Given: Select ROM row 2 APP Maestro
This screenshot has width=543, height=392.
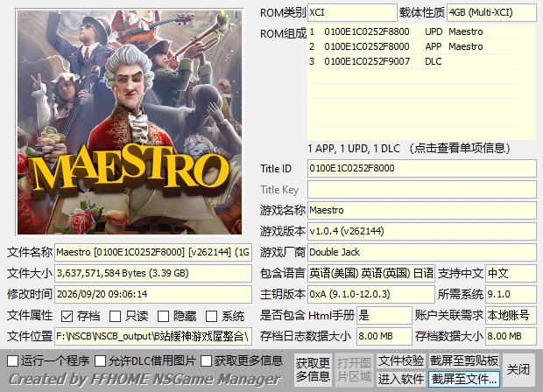Looking at the screenshot, I should (x=413, y=46).
